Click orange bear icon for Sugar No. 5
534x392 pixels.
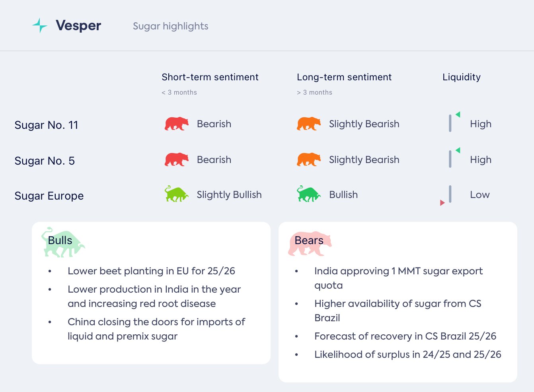click(309, 159)
